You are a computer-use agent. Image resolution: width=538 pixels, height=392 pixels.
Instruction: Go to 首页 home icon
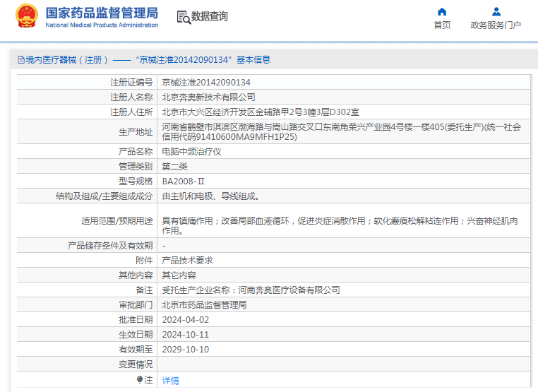coord(442,12)
